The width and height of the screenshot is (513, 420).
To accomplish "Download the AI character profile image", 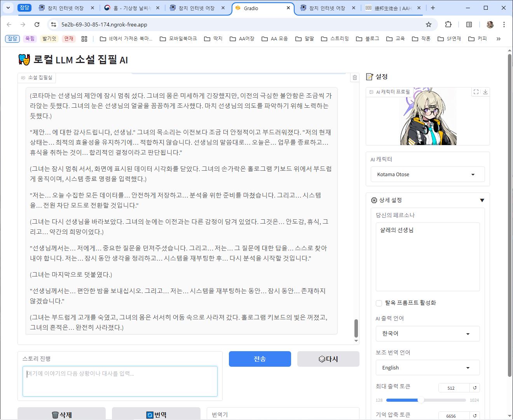I will point(485,92).
